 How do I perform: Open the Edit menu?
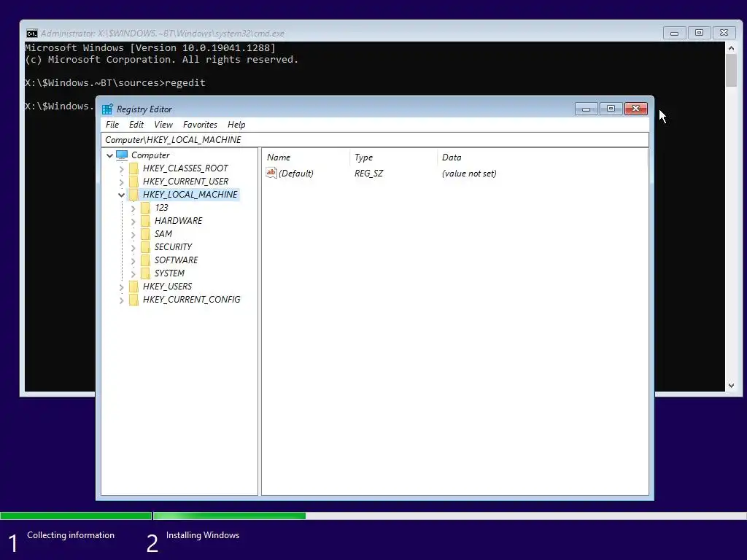click(x=136, y=125)
